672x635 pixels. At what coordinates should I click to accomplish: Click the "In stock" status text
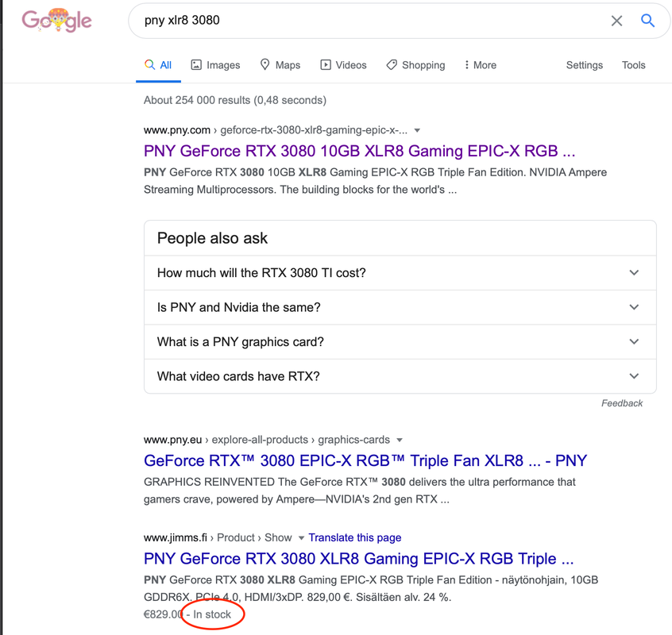click(212, 614)
